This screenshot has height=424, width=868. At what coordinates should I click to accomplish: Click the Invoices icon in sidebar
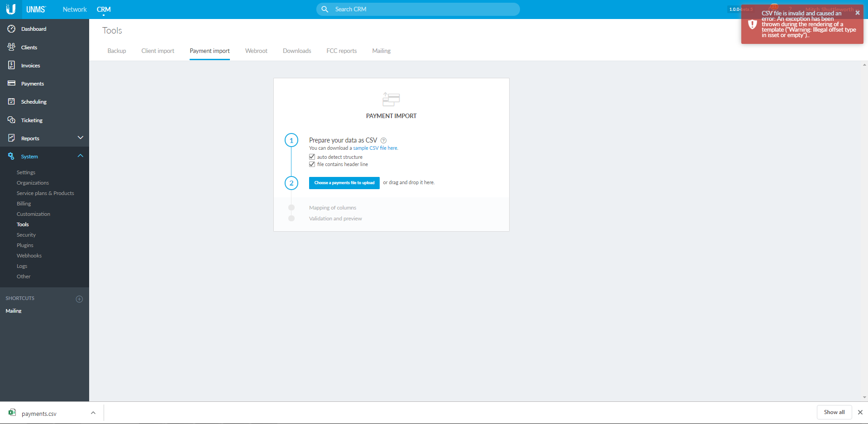click(11, 65)
